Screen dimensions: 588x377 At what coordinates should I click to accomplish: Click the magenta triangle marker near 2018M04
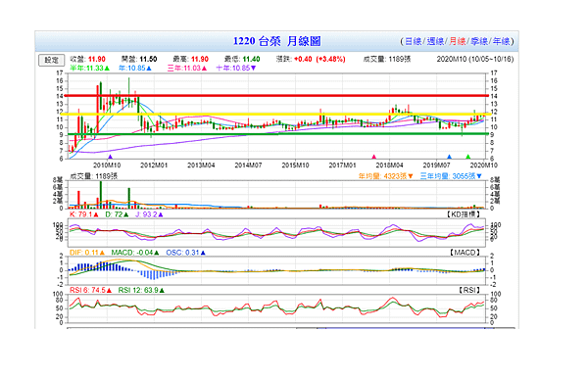pyautogui.click(x=373, y=157)
